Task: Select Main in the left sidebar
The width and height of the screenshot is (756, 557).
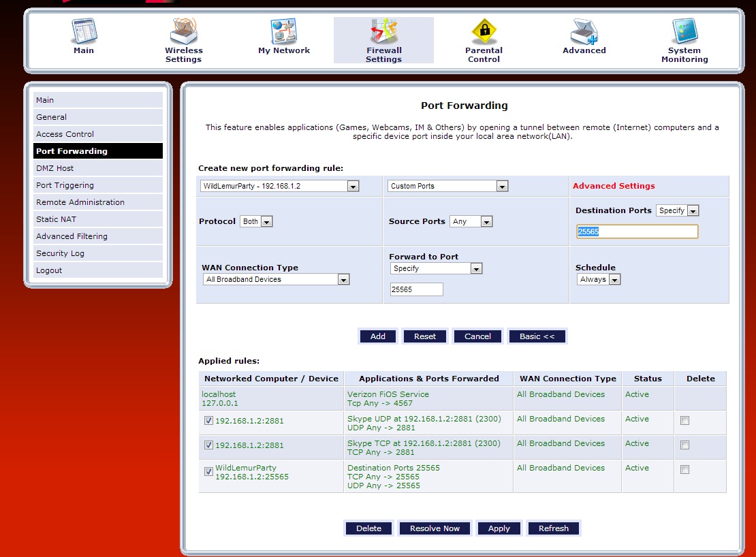Action: 98,100
